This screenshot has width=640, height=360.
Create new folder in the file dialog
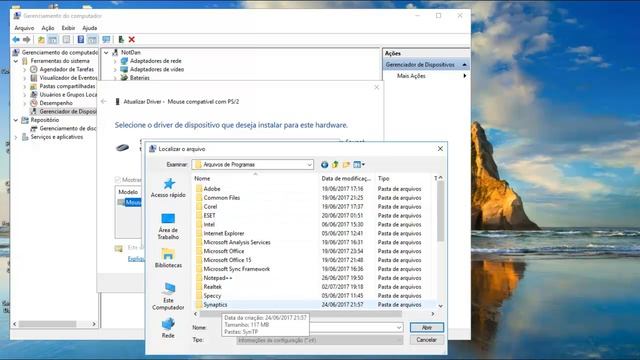(x=346, y=164)
